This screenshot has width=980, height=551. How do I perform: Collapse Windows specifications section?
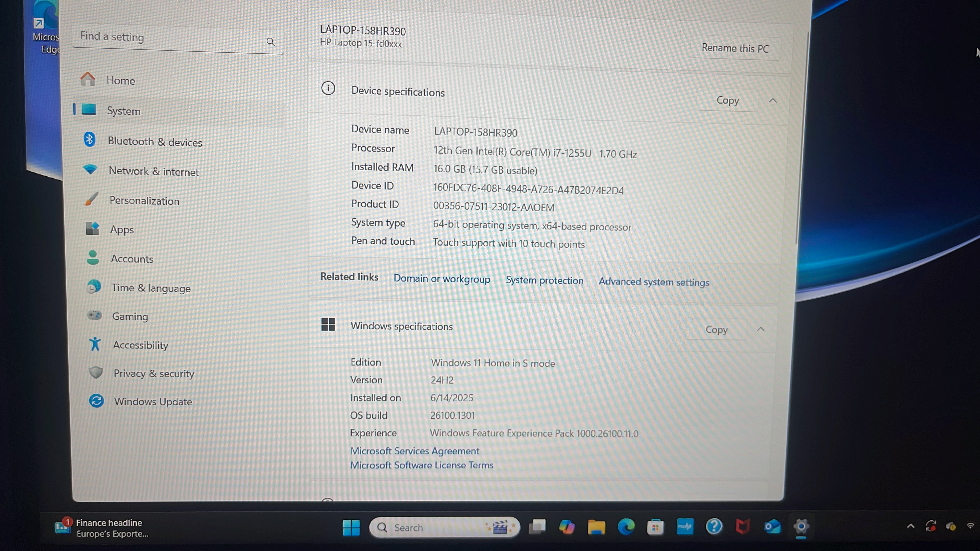761,329
